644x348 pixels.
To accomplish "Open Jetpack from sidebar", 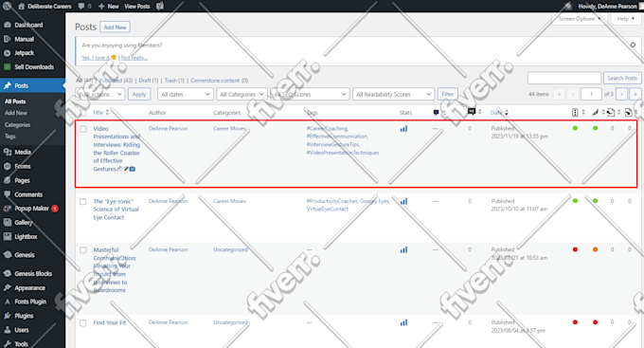I will 25,53.
